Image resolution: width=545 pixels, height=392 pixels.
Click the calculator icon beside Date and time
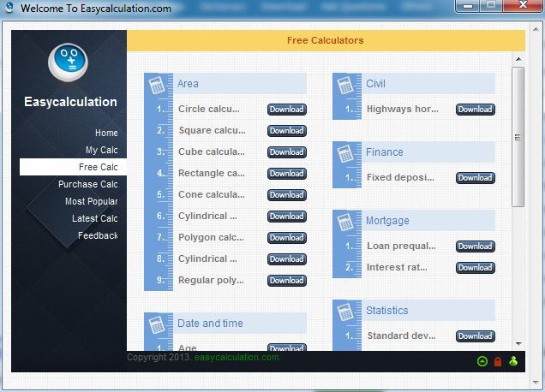pos(157,325)
